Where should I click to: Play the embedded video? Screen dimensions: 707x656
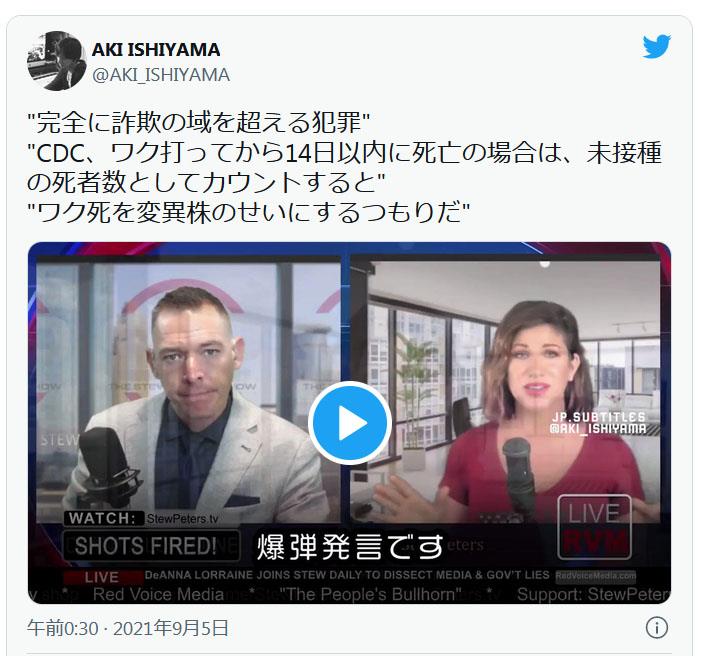pyautogui.click(x=350, y=423)
